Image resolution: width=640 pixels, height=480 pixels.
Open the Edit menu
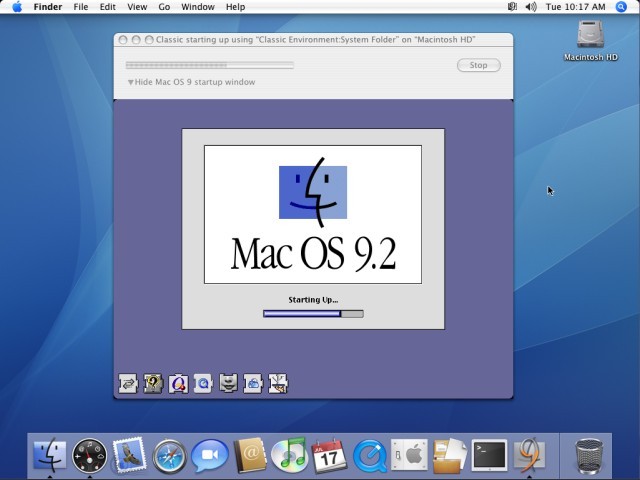[108, 7]
